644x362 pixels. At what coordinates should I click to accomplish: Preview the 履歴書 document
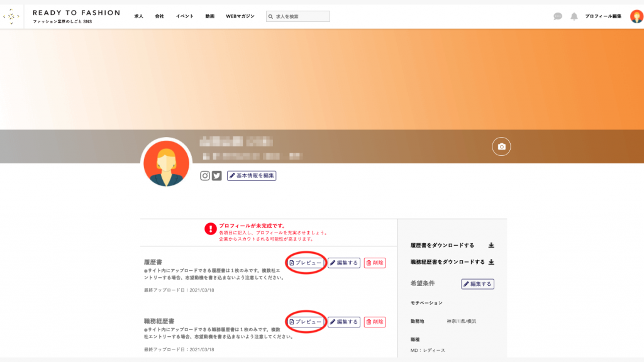click(x=306, y=263)
